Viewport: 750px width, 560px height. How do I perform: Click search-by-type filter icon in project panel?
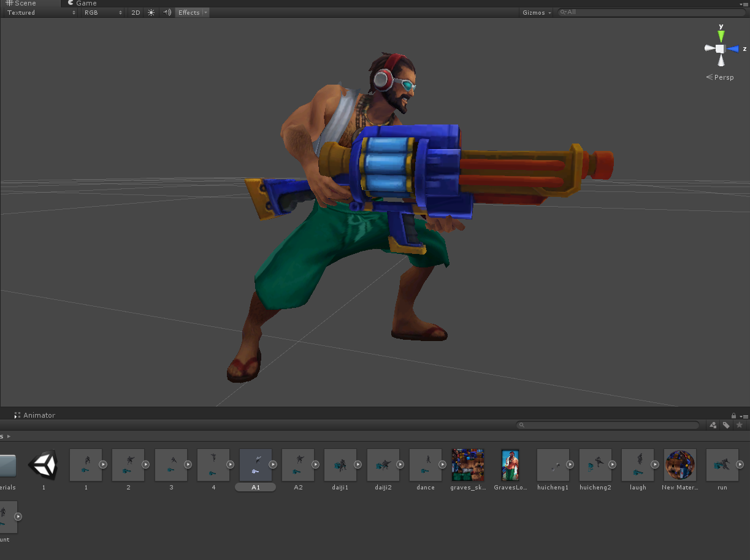tap(713, 425)
